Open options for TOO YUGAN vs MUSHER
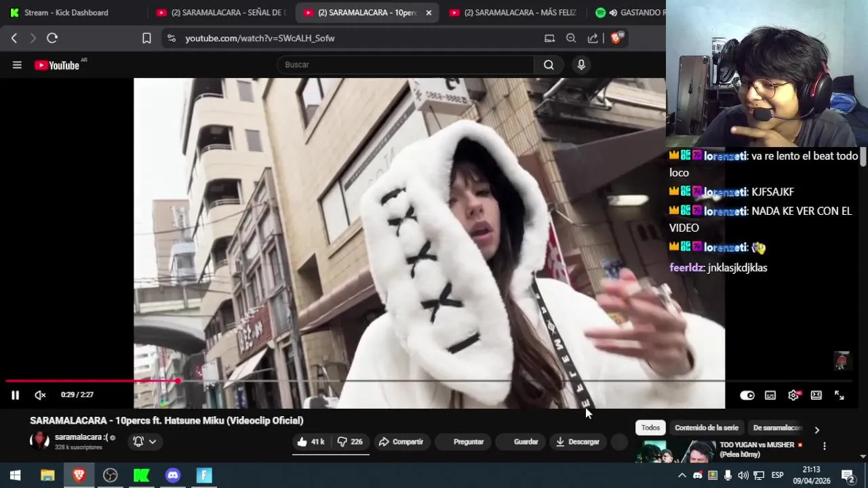 825,446
